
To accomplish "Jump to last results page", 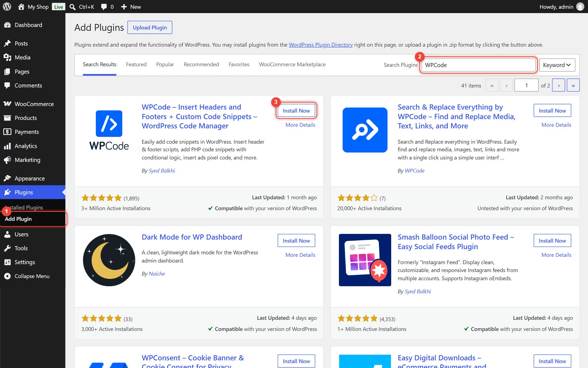I will pyautogui.click(x=573, y=85).
